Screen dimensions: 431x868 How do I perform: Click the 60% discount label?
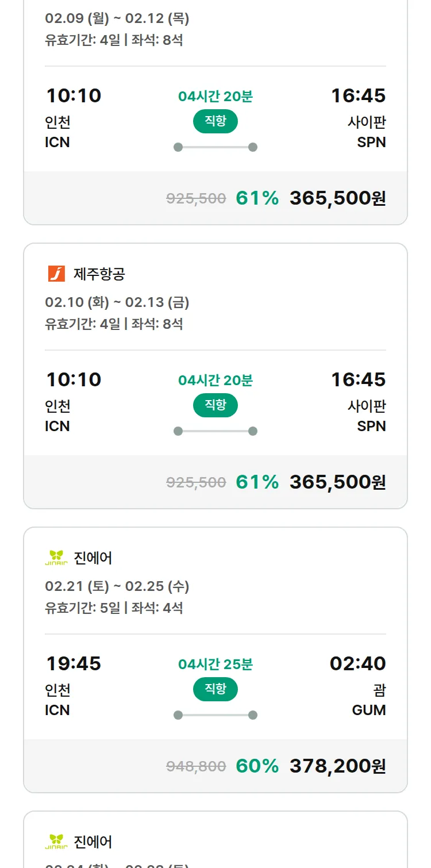tap(257, 766)
